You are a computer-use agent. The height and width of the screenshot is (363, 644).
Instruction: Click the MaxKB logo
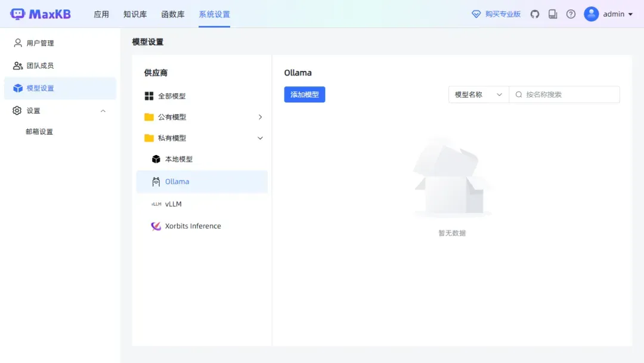[41, 14]
